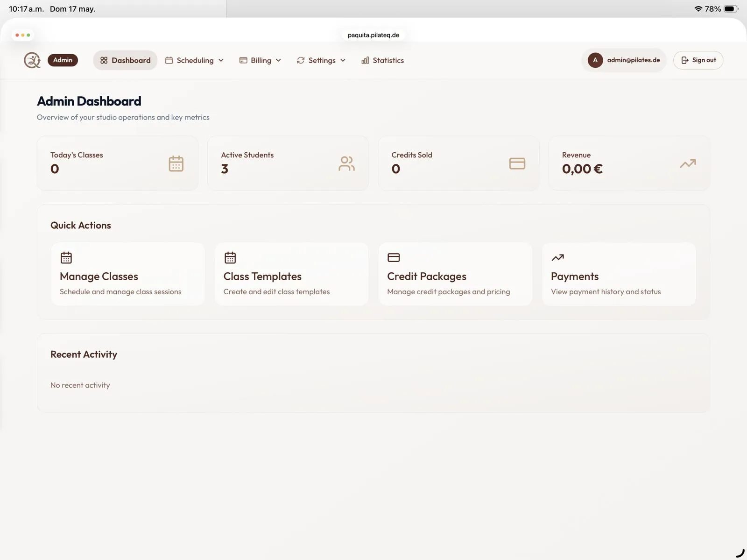This screenshot has width=747, height=560.
Task: Click the Admin role badge
Action: [x=63, y=60]
